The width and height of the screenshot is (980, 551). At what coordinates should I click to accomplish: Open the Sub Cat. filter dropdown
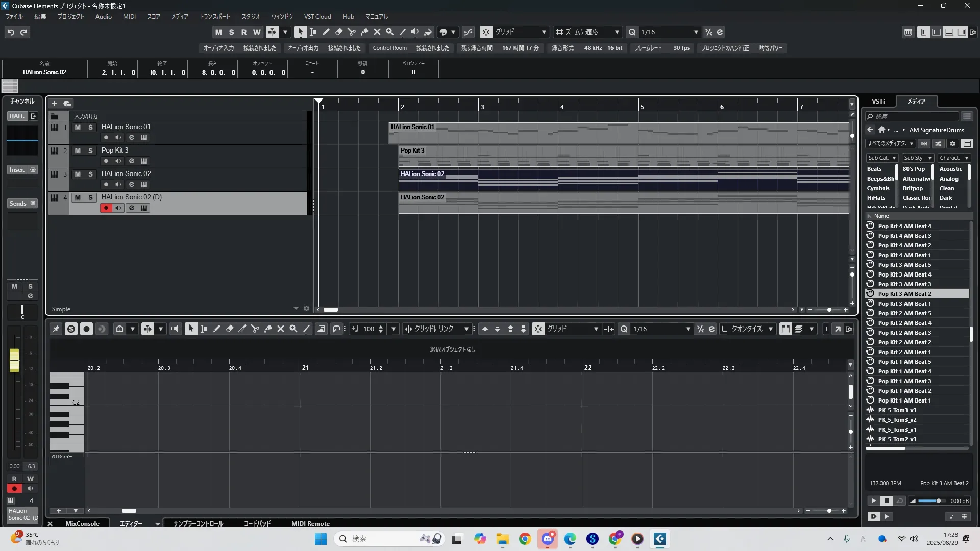[x=882, y=158]
